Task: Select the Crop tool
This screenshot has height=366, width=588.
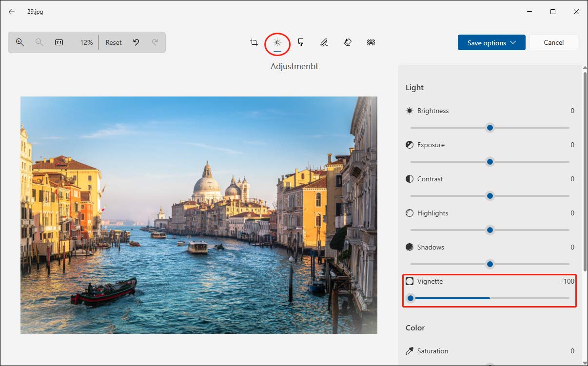Action: (254, 42)
